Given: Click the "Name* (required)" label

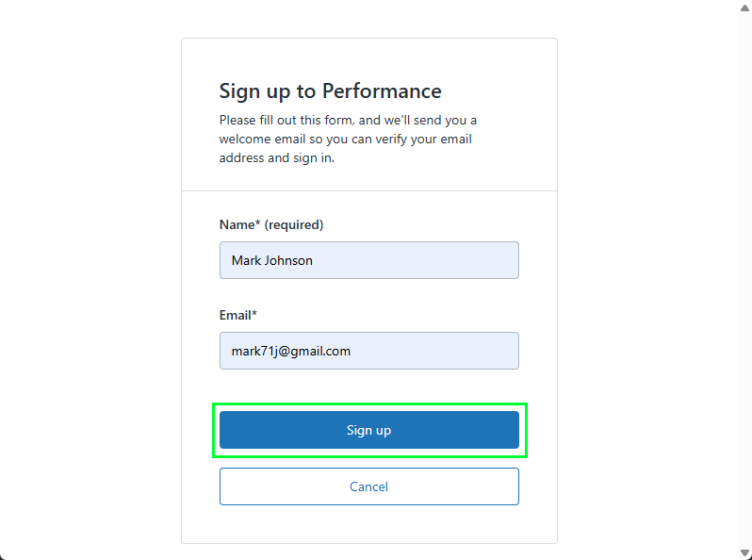Looking at the screenshot, I should click(x=271, y=224).
